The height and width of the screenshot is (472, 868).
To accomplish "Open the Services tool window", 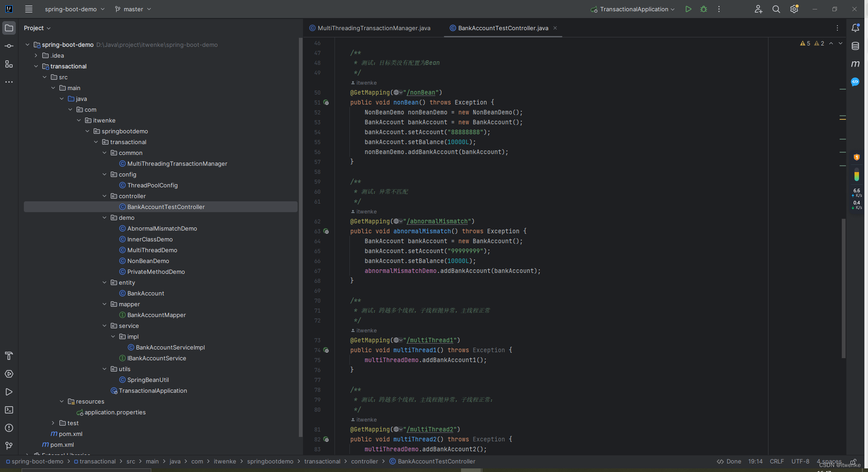I will click(x=9, y=374).
